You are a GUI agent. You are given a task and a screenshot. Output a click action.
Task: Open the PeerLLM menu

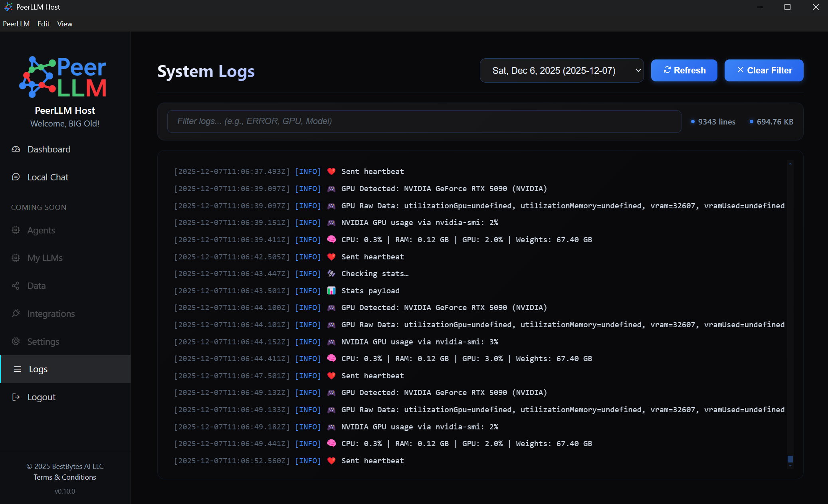[x=16, y=24]
